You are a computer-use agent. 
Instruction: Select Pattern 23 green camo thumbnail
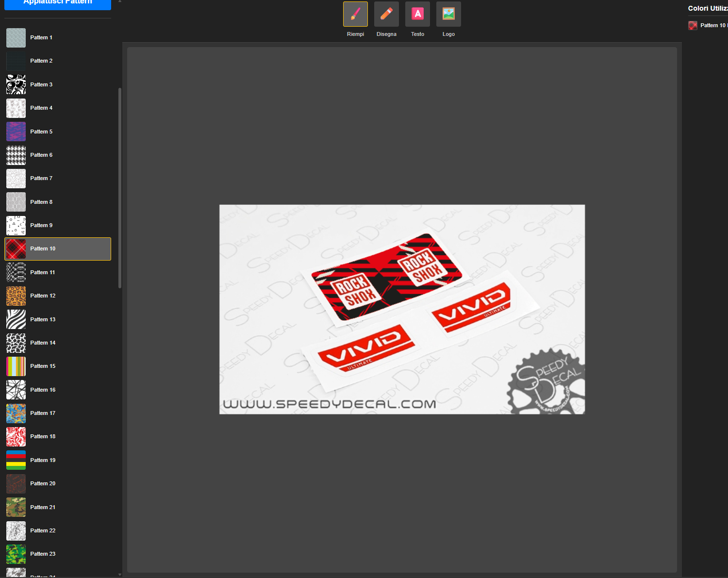16,554
